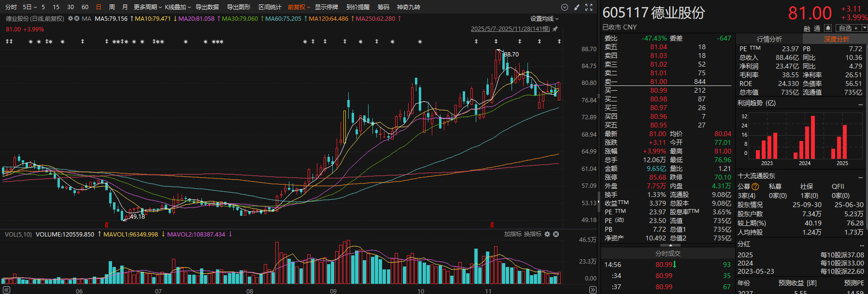Switch to the 行情分析 tab
Image resolution: width=868 pixels, height=294 pixels.
click(769, 39)
